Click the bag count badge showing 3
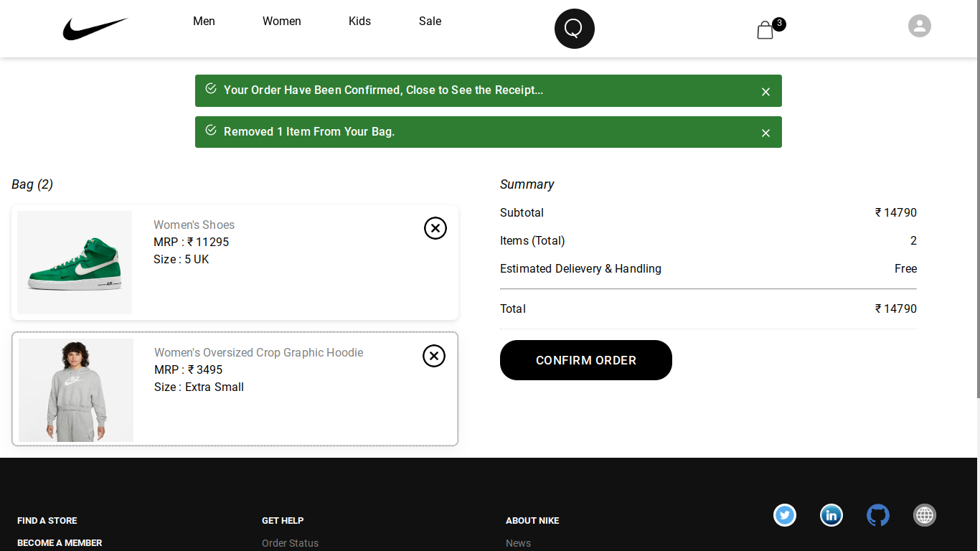The width and height of the screenshot is (980, 551). [x=779, y=24]
